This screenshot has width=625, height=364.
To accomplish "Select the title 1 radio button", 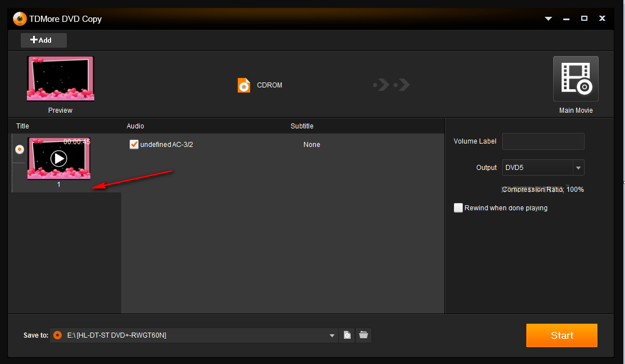I will coord(20,149).
